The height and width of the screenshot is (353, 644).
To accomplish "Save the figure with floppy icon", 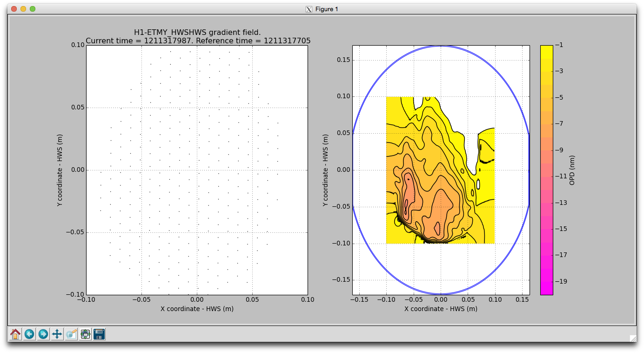I will pyautogui.click(x=99, y=334).
